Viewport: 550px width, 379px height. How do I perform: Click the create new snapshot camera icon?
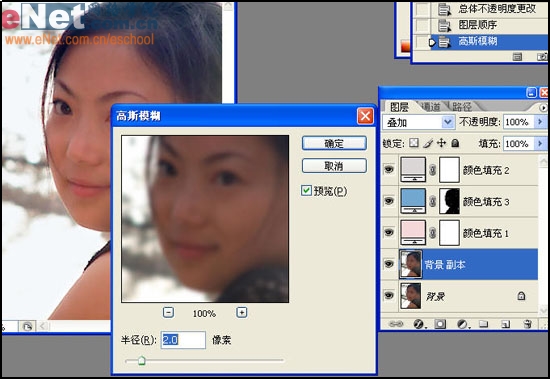point(542,56)
